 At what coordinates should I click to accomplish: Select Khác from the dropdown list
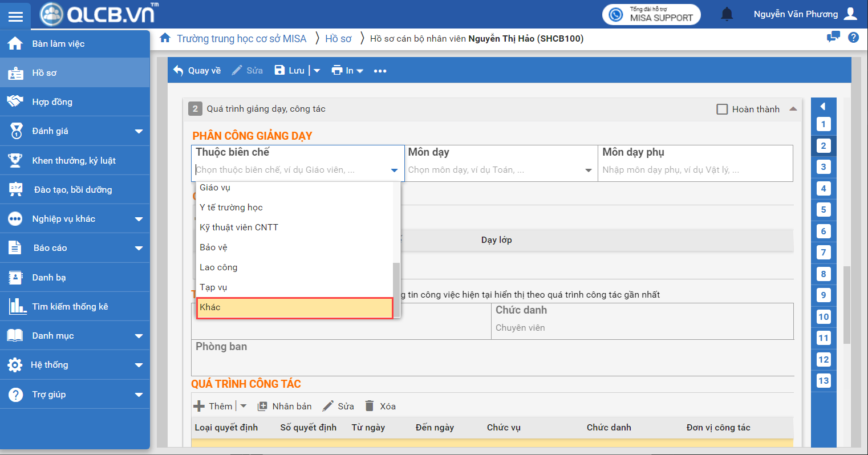point(294,307)
